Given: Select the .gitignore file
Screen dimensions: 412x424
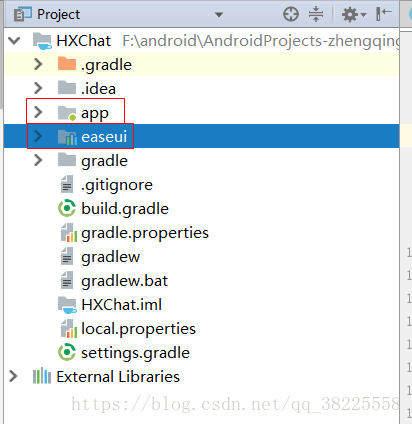Looking at the screenshot, I should coord(117,185).
